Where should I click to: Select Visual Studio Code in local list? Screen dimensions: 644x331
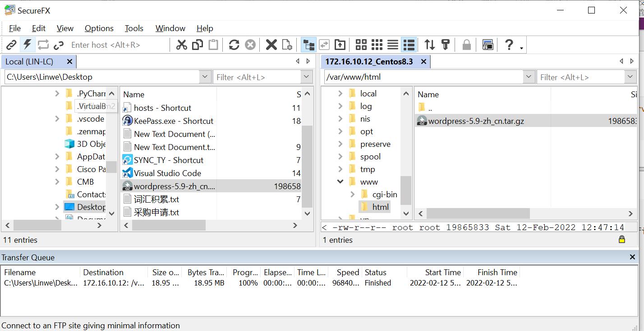click(x=167, y=173)
